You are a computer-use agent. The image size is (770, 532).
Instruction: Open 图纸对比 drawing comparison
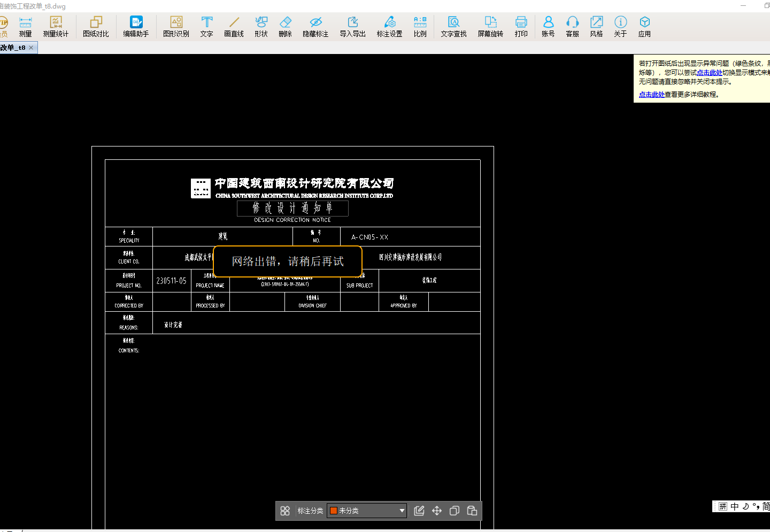(96, 26)
